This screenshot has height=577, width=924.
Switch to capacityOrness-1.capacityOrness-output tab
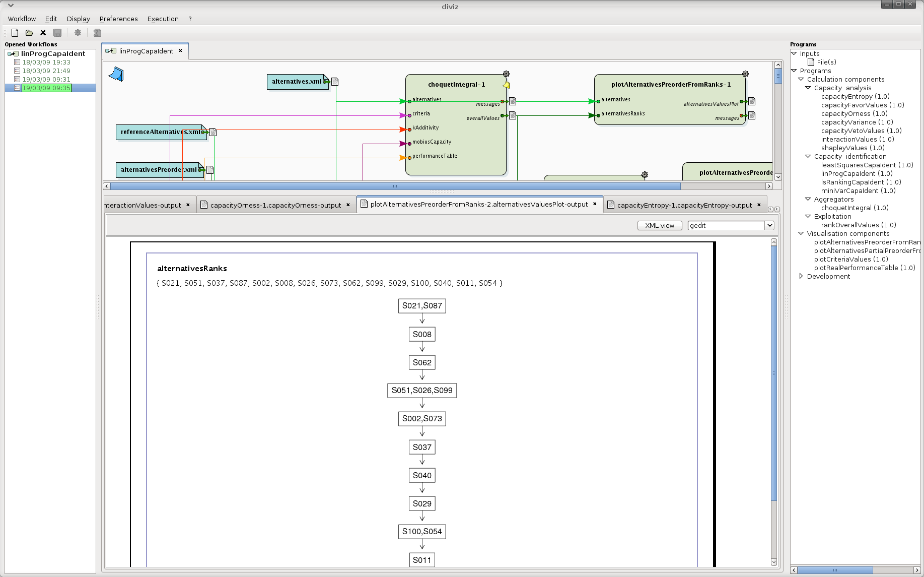coord(275,205)
